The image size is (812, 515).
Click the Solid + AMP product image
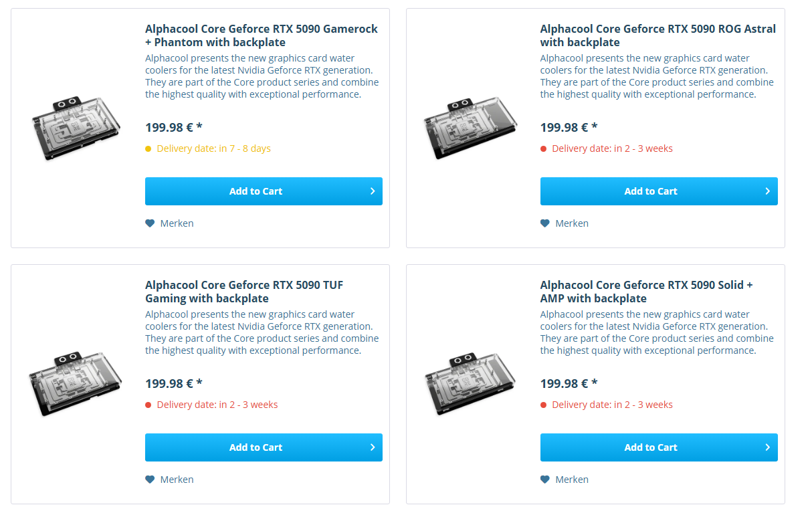tap(471, 384)
